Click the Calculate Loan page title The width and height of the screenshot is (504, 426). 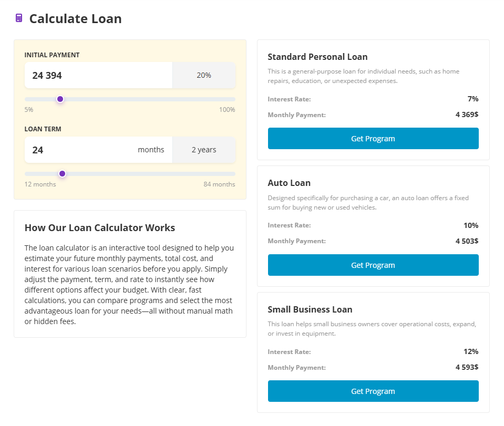75,19
